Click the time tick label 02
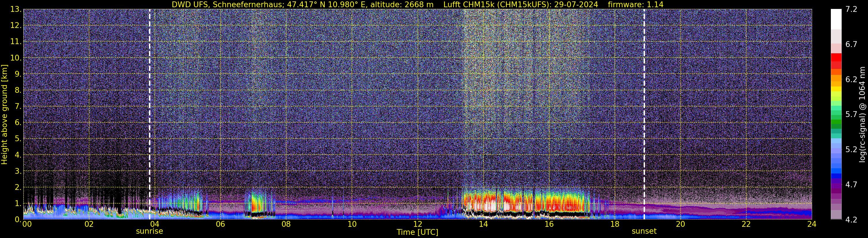The width and height of the screenshot is (868, 238). (89, 224)
